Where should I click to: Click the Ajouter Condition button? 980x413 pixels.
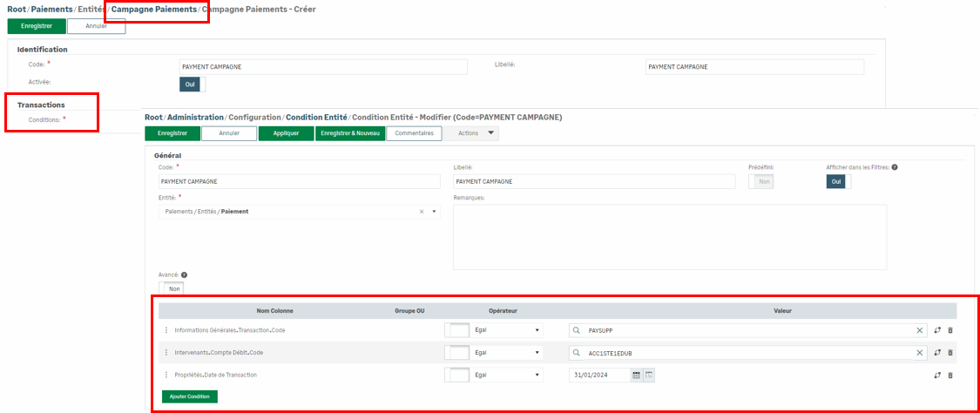coord(189,396)
